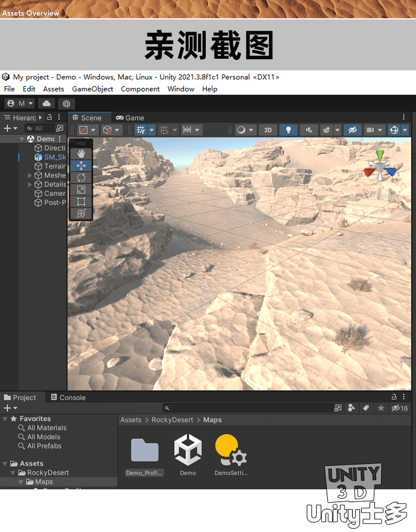Click RockyDesert in the breadcrumb path

172,420
